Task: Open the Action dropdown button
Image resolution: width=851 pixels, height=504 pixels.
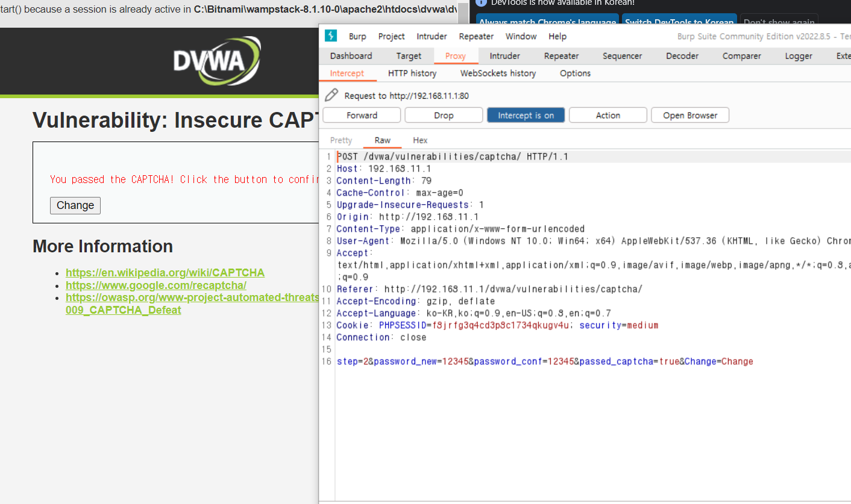Action: point(608,115)
